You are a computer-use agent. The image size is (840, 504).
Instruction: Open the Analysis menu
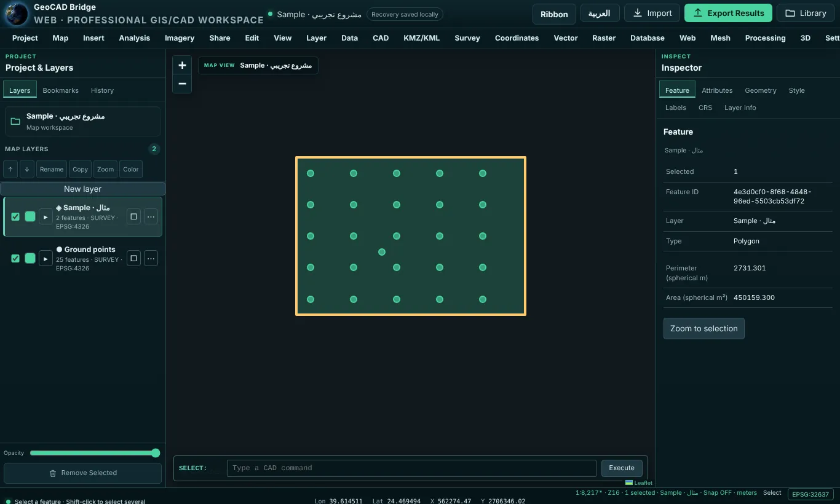(x=135, y=37)
